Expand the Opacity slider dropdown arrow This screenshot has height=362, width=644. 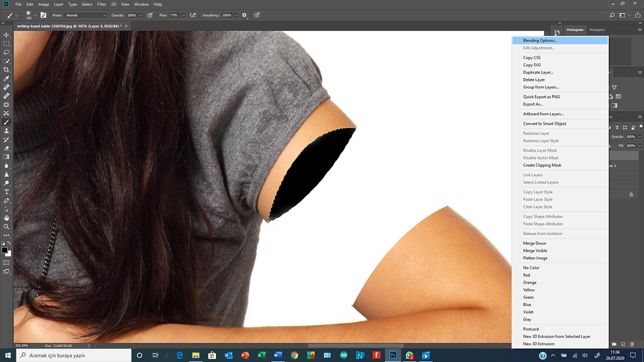click(x=141, y=15)
